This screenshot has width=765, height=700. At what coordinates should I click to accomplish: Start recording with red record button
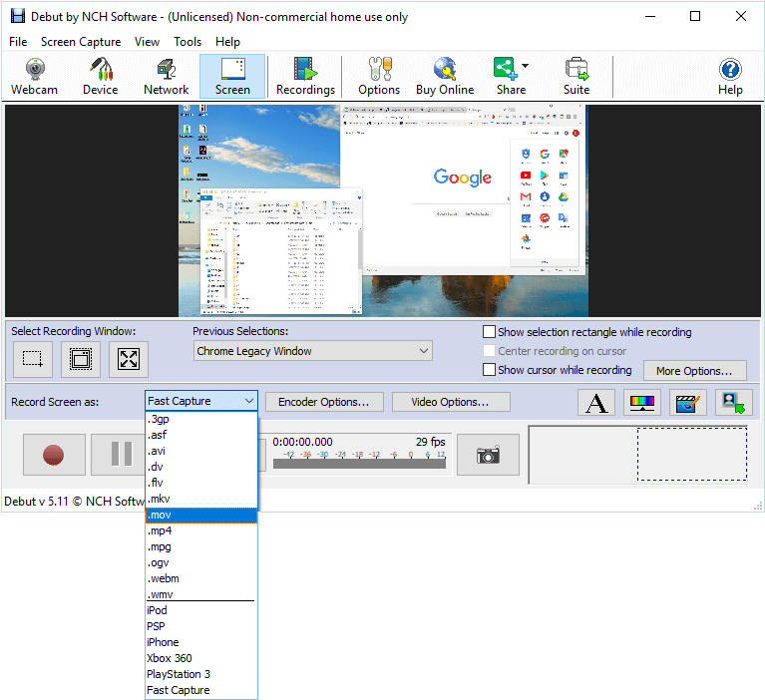[x=54, y=455]
